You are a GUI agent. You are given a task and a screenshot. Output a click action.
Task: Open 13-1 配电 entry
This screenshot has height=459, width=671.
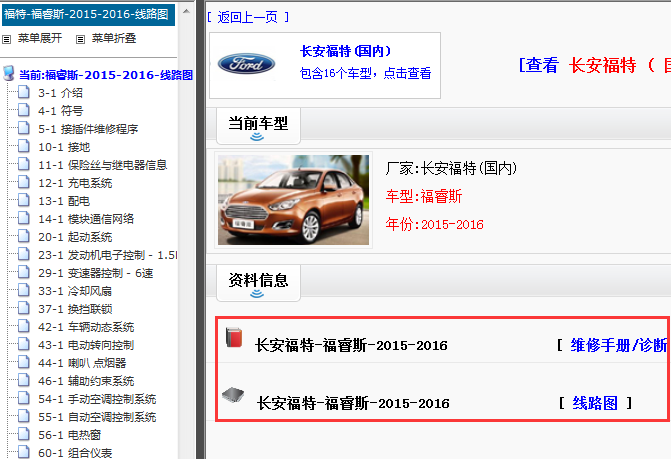pos(64,201)
